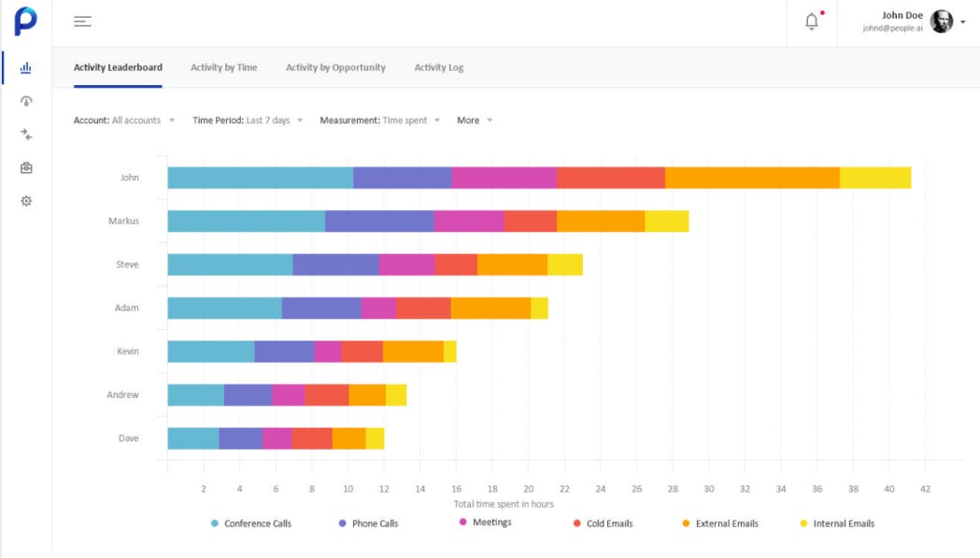Open the hamburger menu

(x=82, y=21)
